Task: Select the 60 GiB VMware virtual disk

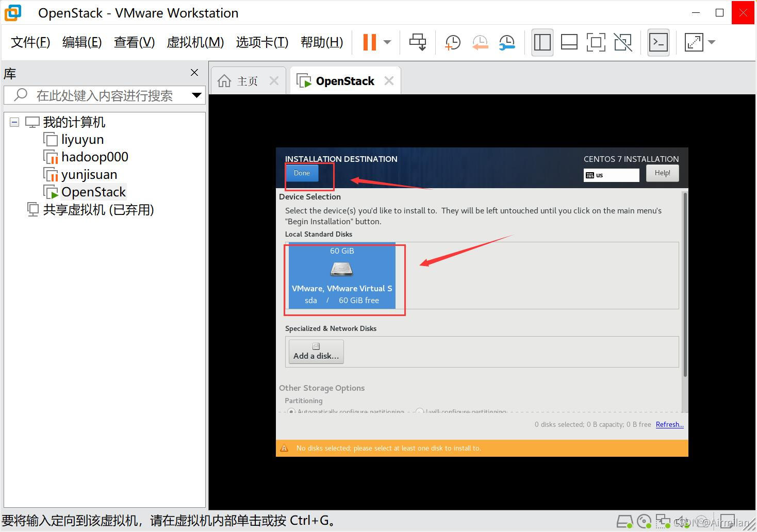Action: coord(342,276)
